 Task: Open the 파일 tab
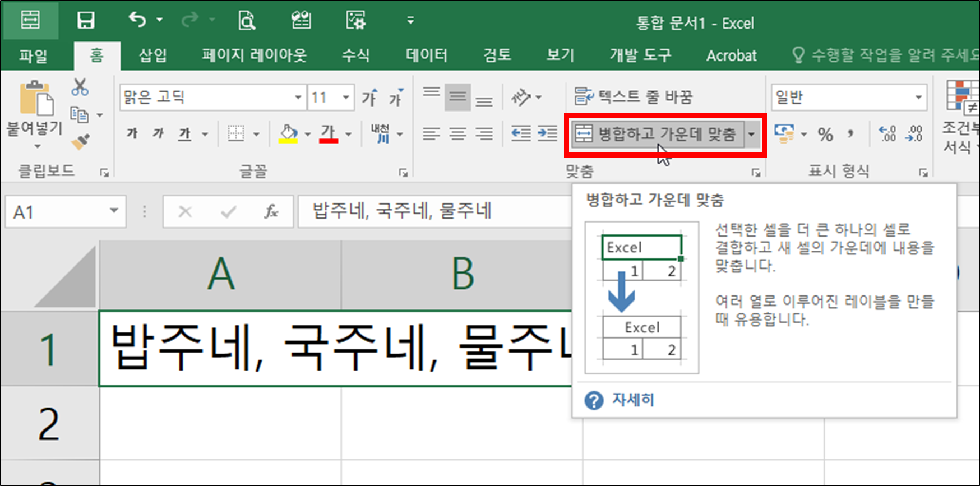point(34,55)
